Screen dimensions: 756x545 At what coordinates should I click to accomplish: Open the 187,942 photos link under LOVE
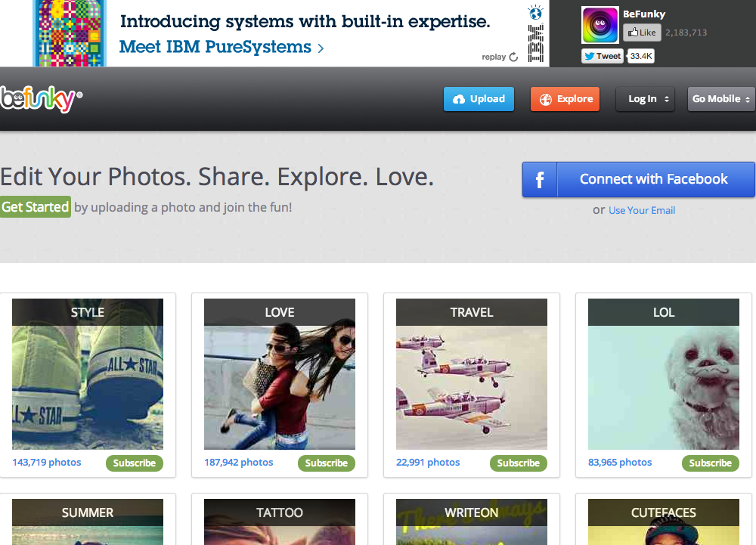click(238, 462)
